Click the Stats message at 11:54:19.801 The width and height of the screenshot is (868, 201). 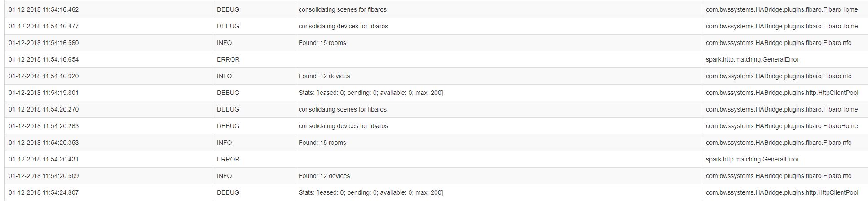point(370,93)
